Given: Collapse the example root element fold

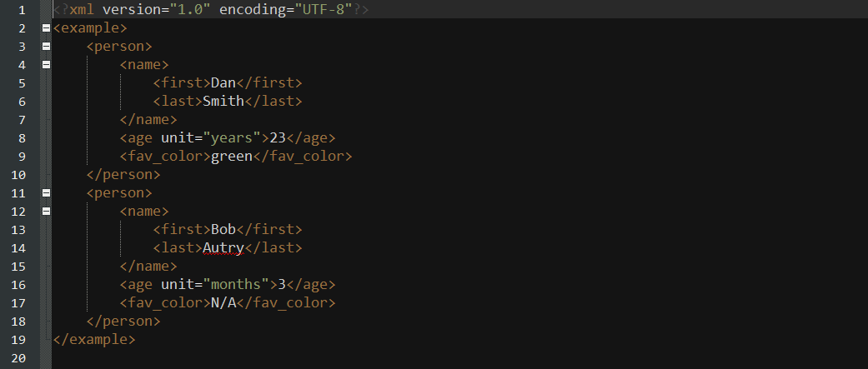Looking at the screenshot, I should click(x=46, y=28).
